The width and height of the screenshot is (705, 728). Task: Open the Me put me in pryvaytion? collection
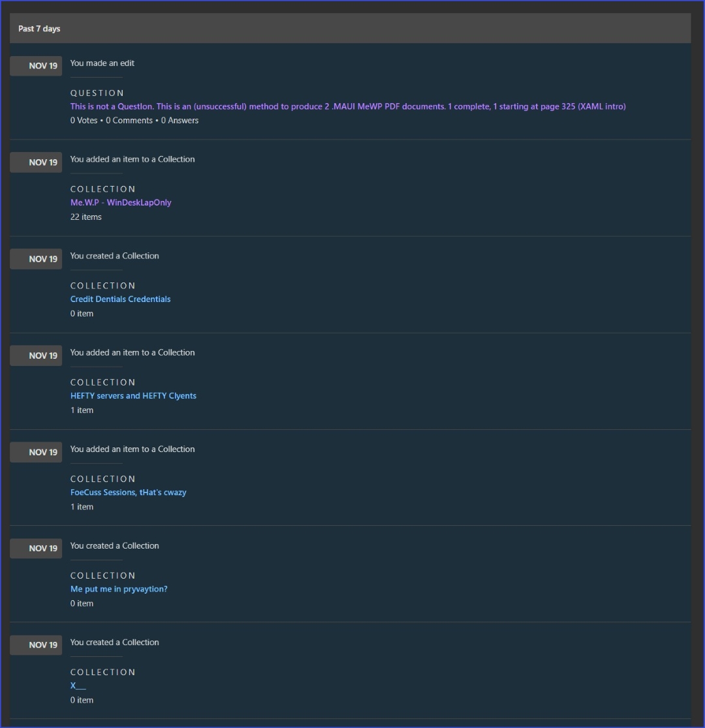(119, 588)
